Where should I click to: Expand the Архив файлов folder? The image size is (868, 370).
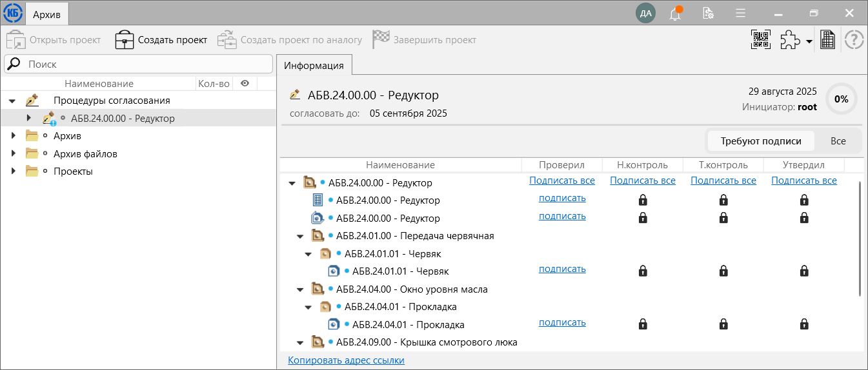(13, 153)
